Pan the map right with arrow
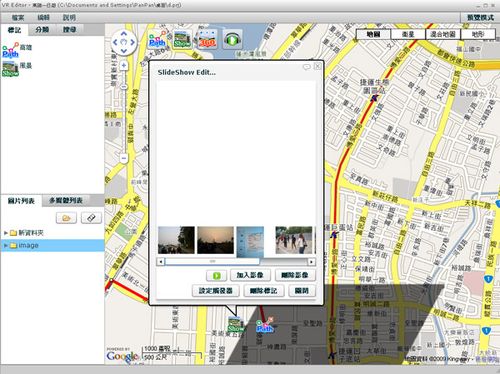Viewport: 500px width, 374px height. (x=132, y=42)
